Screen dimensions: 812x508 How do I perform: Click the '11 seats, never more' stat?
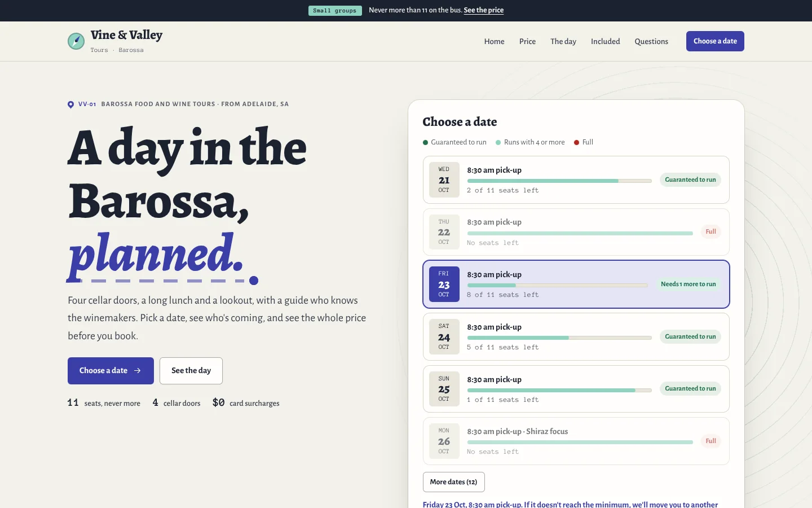coord(104,403)
